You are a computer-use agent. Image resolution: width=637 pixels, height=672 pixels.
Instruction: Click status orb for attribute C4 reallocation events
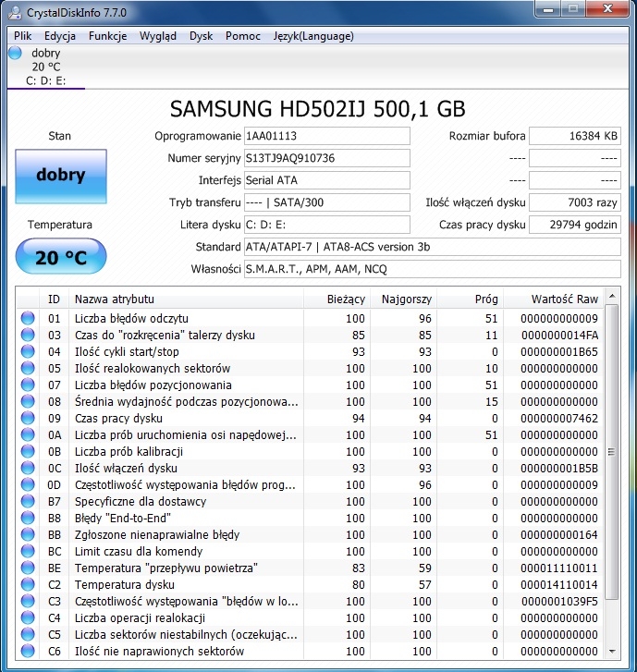pos(28,617)
